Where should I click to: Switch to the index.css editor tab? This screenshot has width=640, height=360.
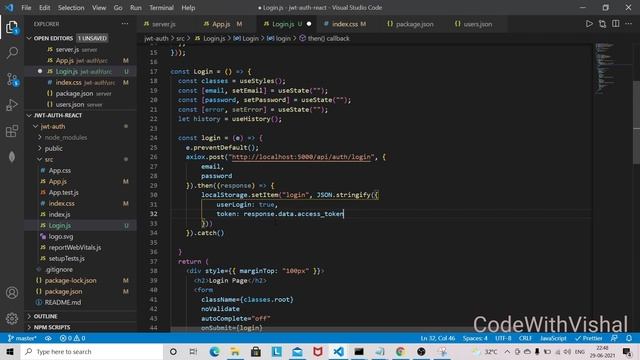pos(344,24)
